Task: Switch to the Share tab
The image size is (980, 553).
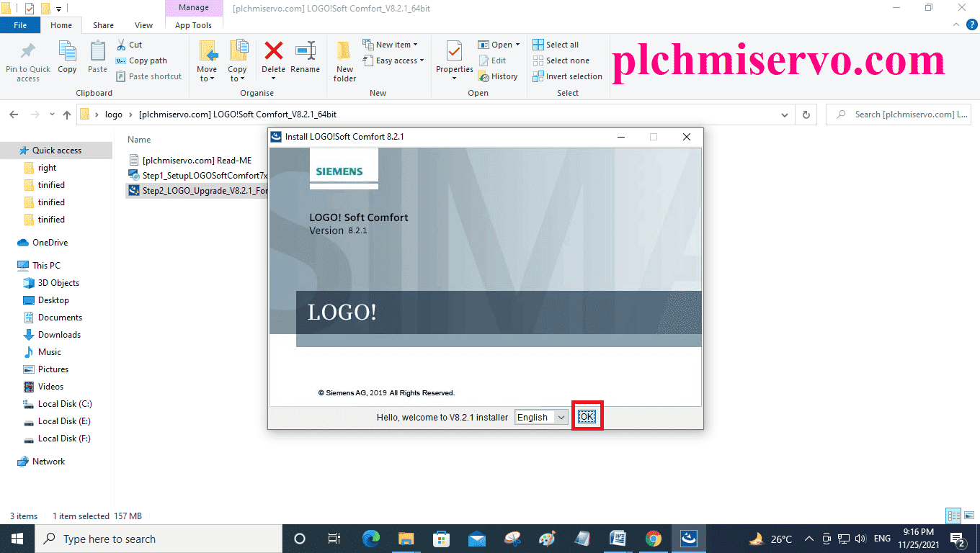Action: (x=103, y=25)
